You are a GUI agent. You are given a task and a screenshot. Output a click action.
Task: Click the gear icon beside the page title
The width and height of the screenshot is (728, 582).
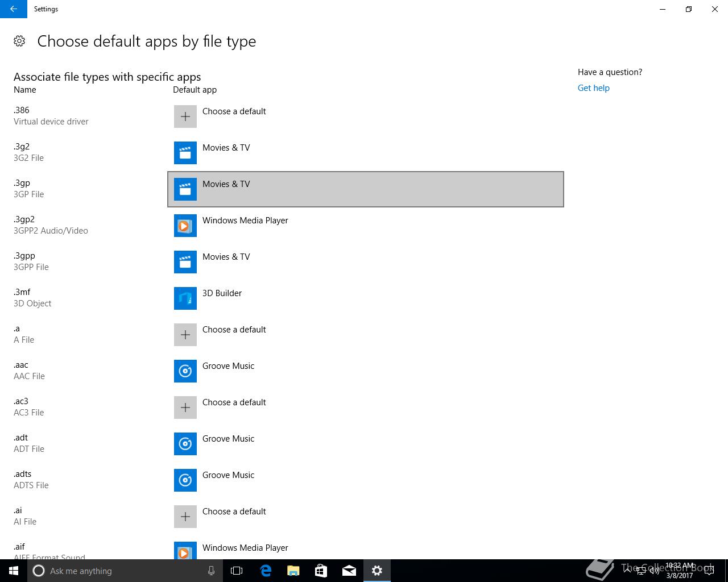coord(19,41)
